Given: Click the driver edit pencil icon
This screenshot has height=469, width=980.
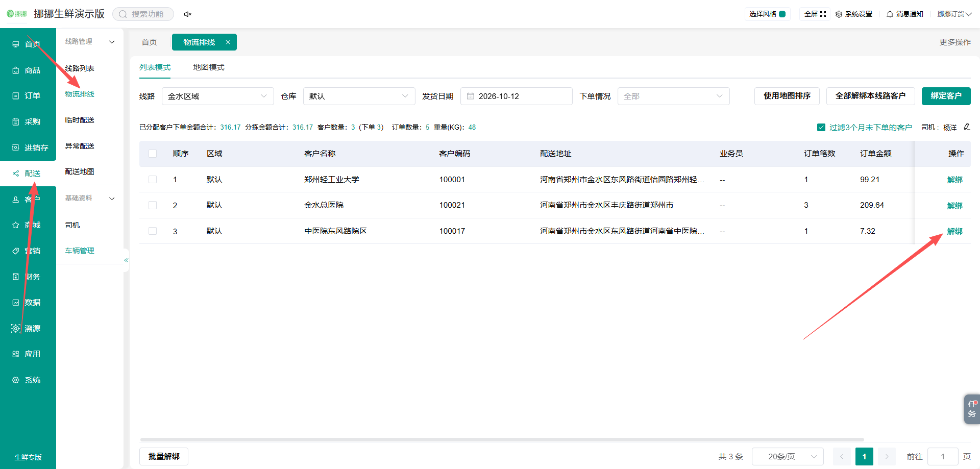Looking at the screenshot, I should point(966,127).
